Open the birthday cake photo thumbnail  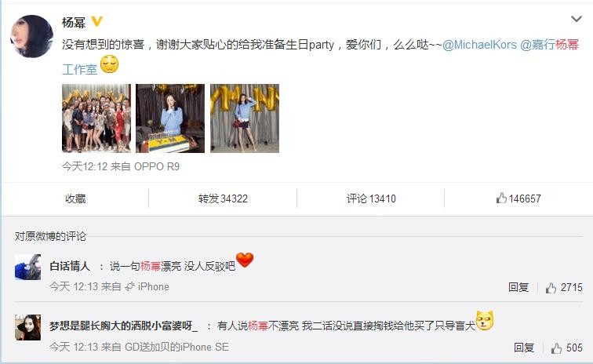(170, 118)
